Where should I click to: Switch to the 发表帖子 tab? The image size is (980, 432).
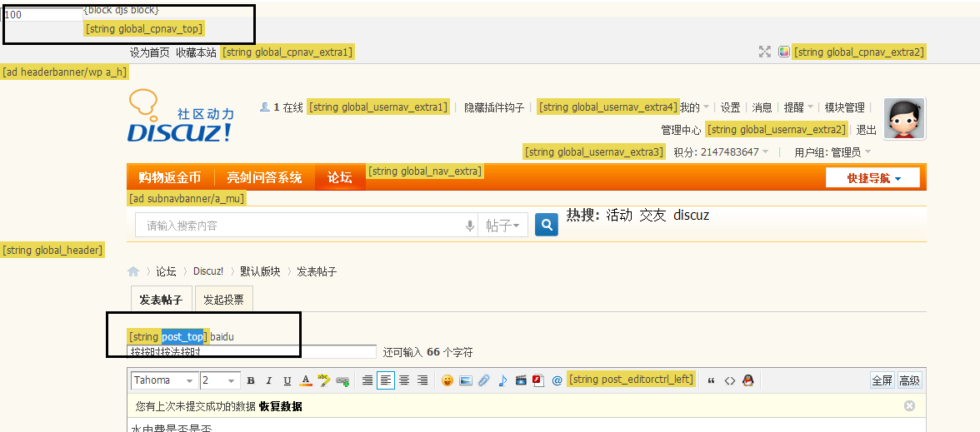(162, 300)
